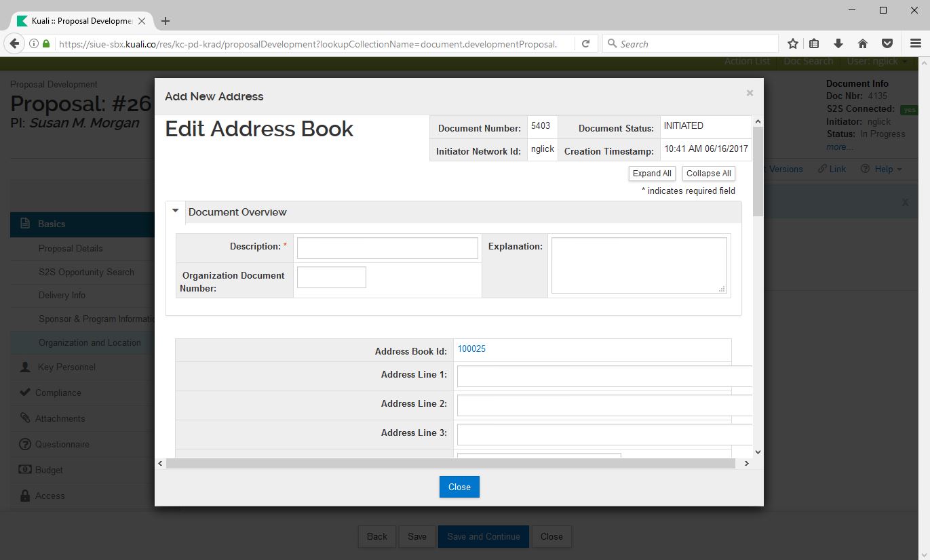
Task: Click the Expand All button
Action: [651, 174]
